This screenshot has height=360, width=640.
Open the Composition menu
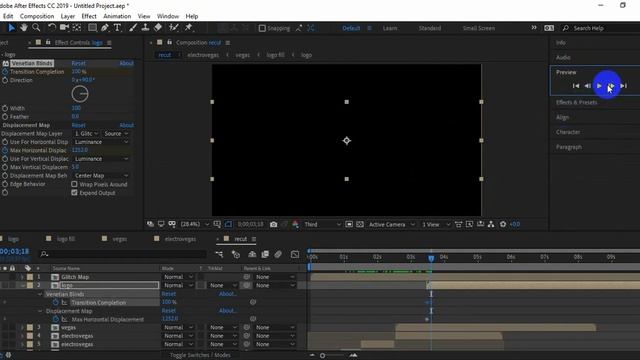(x=37, y=16)
